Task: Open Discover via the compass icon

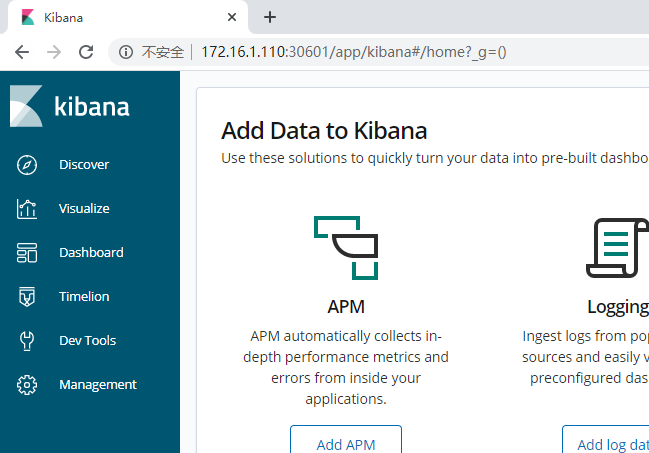Action: click(27, 165)
